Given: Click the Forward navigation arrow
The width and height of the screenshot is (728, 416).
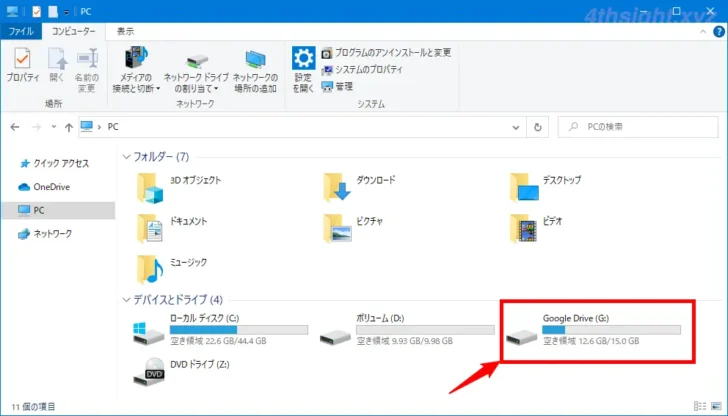Looking at the screenshot, I should (x=36, y=127).
